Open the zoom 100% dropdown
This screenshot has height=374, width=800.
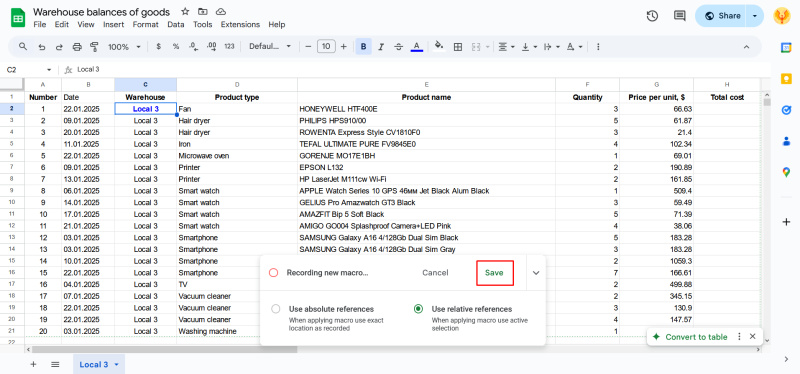pyautogui.click(x=124, y=47)
